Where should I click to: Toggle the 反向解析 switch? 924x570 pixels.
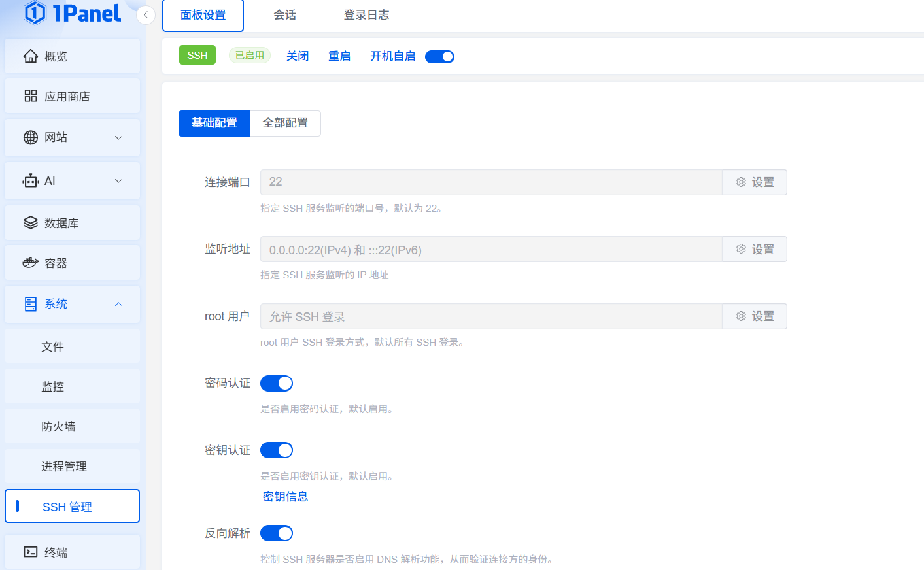pos(277,533)
